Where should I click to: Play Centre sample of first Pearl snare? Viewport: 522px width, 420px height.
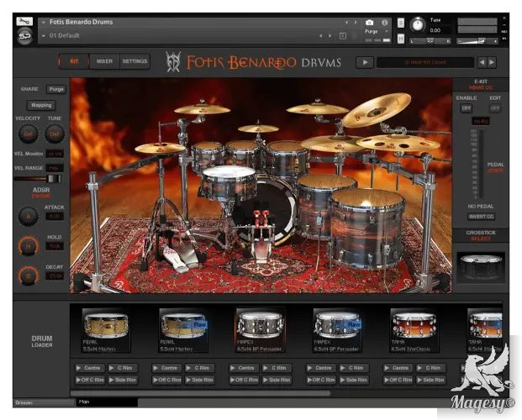coord(89,368)
